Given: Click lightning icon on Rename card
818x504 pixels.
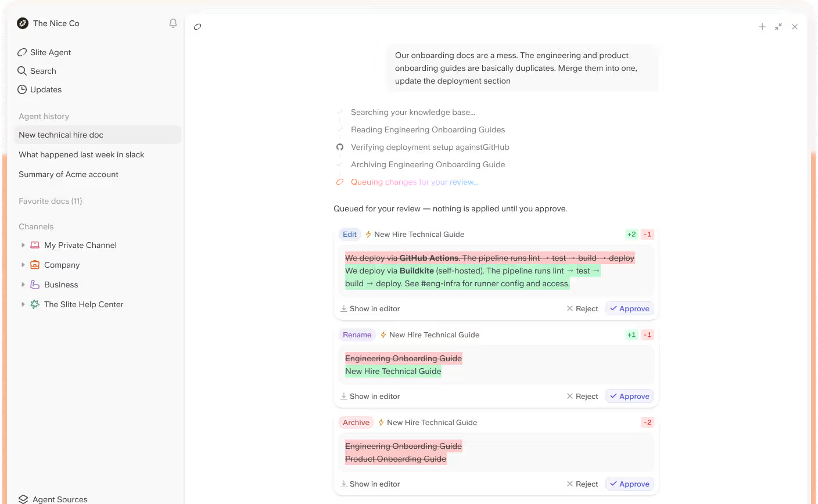Looking at the screenshot, I should [x=383, y=335].
